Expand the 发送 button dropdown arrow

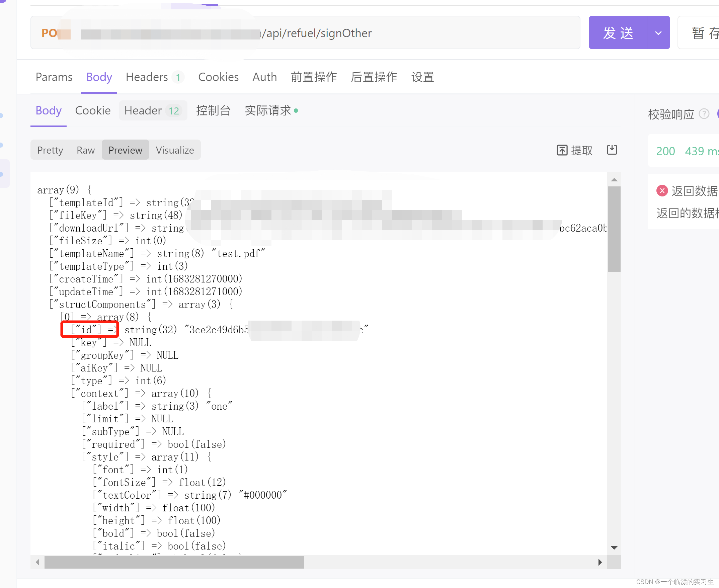click(x=658, y=33)
